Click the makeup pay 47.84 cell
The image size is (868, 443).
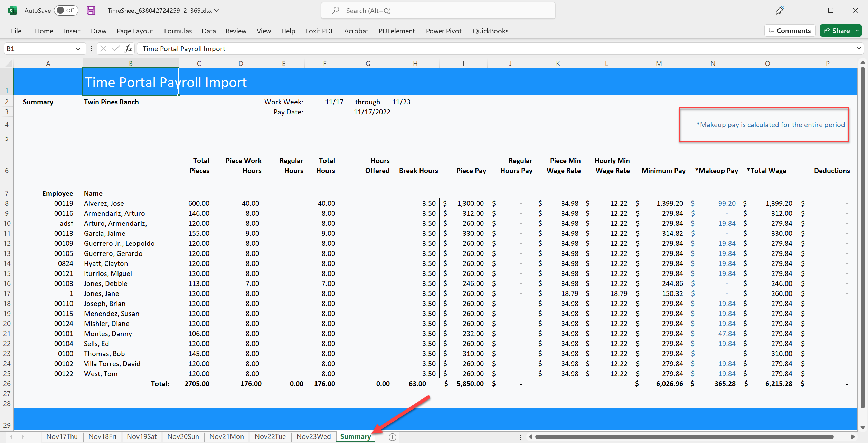713,334
